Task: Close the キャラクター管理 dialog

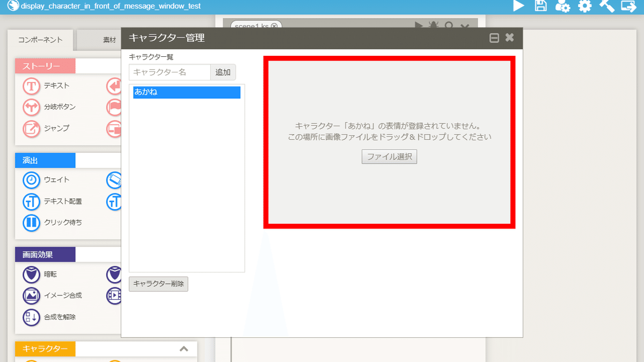Action: coord(510,38)
